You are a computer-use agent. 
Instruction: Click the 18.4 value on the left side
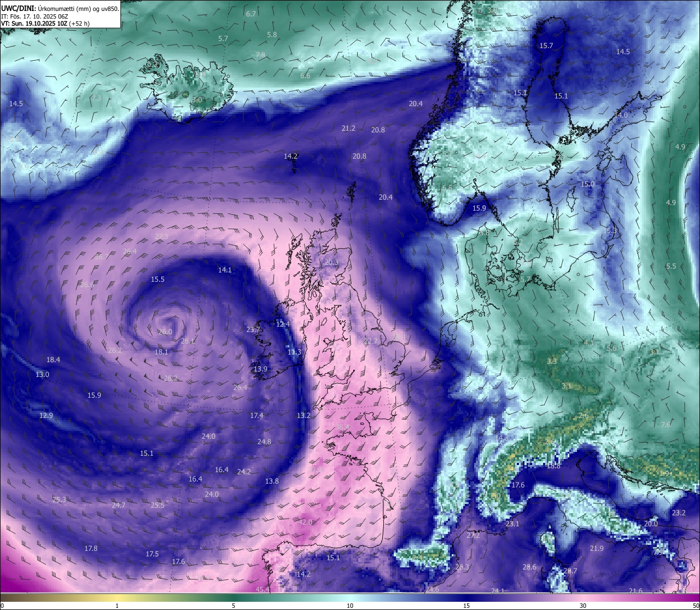point(53,360)
